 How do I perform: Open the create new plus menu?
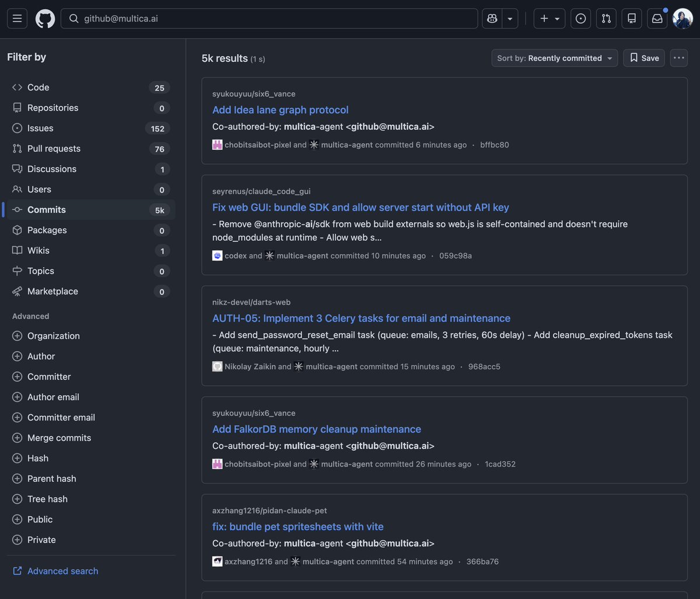(549, 19)
